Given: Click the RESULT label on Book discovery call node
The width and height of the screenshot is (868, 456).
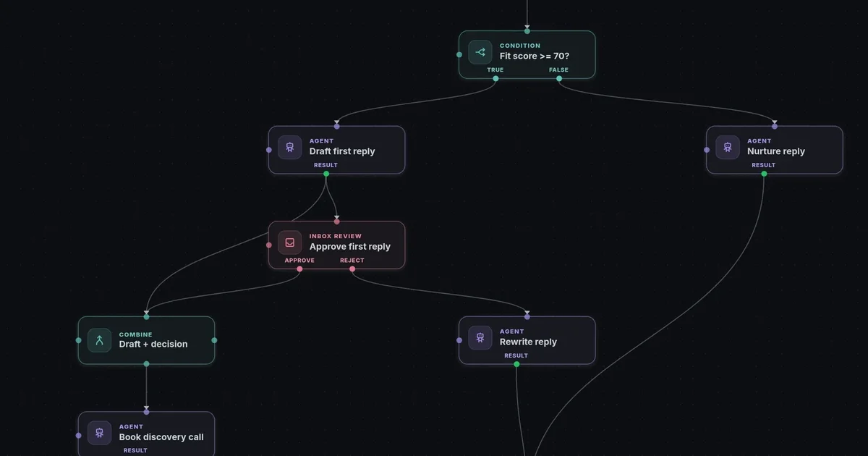Looking at the screenshot, I should point(135,450).
